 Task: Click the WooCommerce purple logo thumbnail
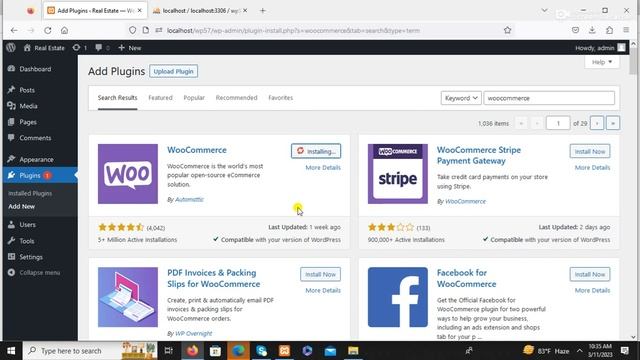(128, 174)
